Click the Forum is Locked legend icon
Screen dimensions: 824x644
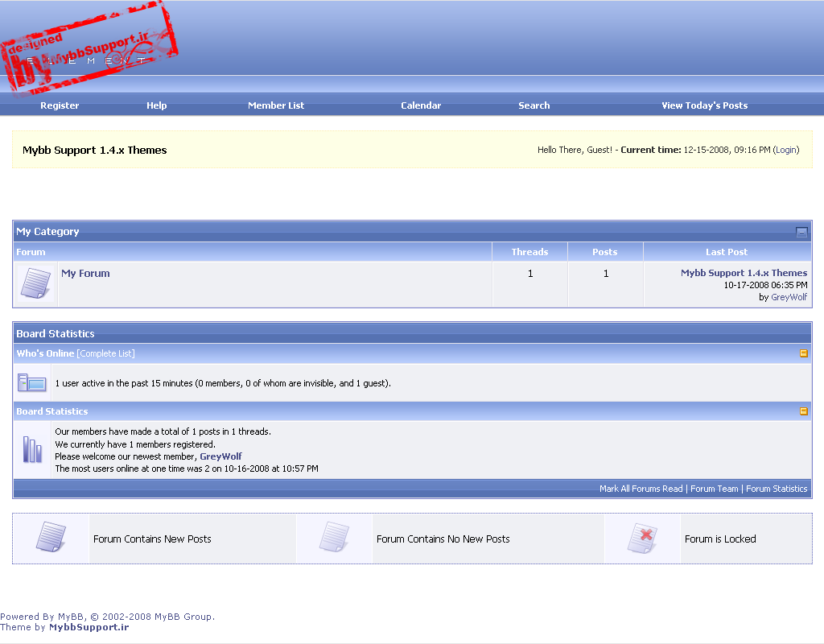click(642, 538)
